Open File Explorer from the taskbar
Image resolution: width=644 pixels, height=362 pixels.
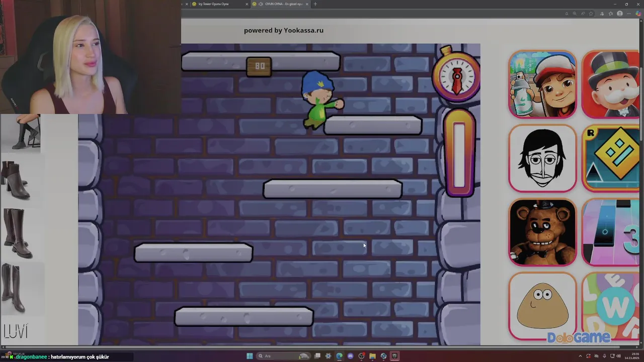(372, 356)
